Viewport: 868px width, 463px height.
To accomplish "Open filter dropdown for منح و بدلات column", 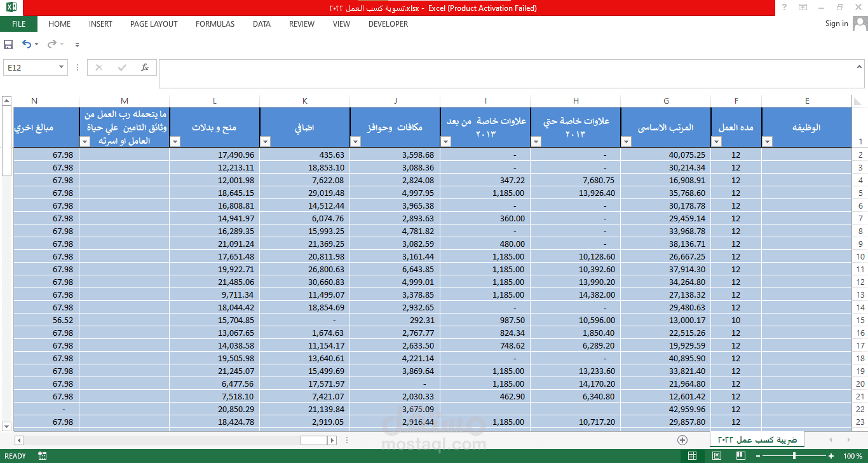I will (175, 142).
